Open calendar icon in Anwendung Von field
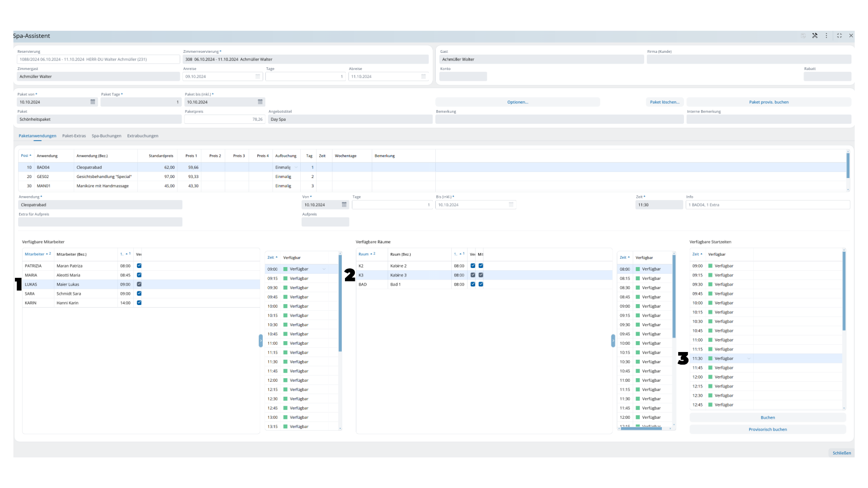The height and width of the screenshot is (488, 868). 344,205
